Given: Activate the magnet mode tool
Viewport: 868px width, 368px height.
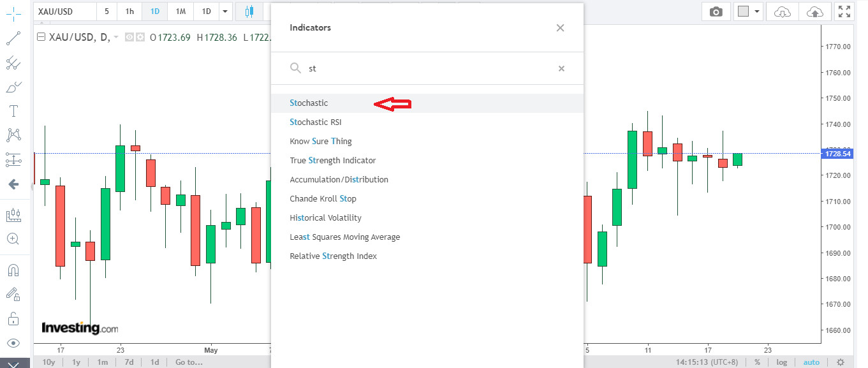Looking at the screenshot, I should click(13, 270).
